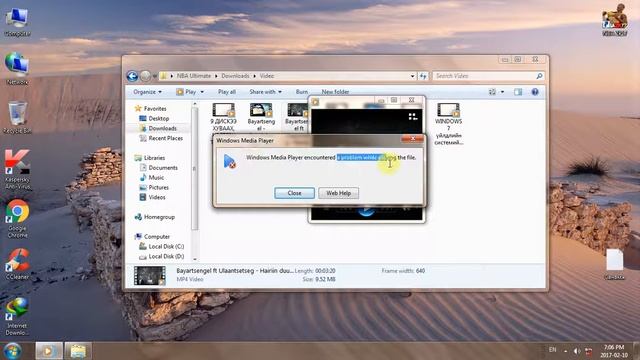Viewport: 640px width, 360px height.
Task: Open the volume control in tray
Action: [577, 351]
